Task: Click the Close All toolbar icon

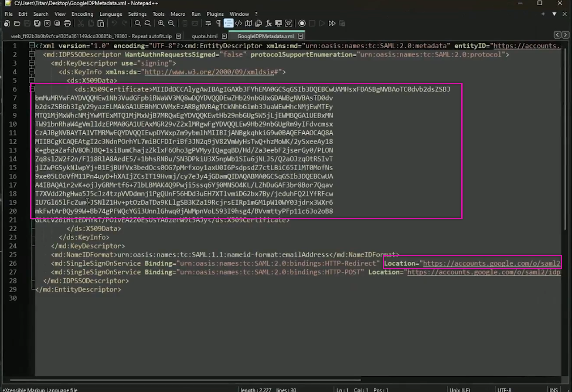Action: coord(57,23)
